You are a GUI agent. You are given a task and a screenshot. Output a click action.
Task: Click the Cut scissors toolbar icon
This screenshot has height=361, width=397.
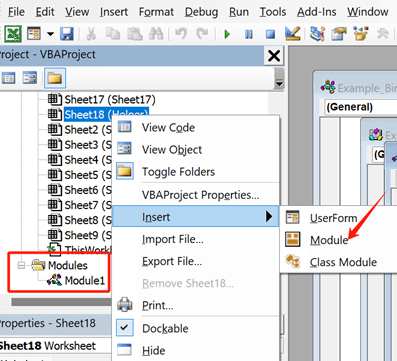[x=91, y=34]
